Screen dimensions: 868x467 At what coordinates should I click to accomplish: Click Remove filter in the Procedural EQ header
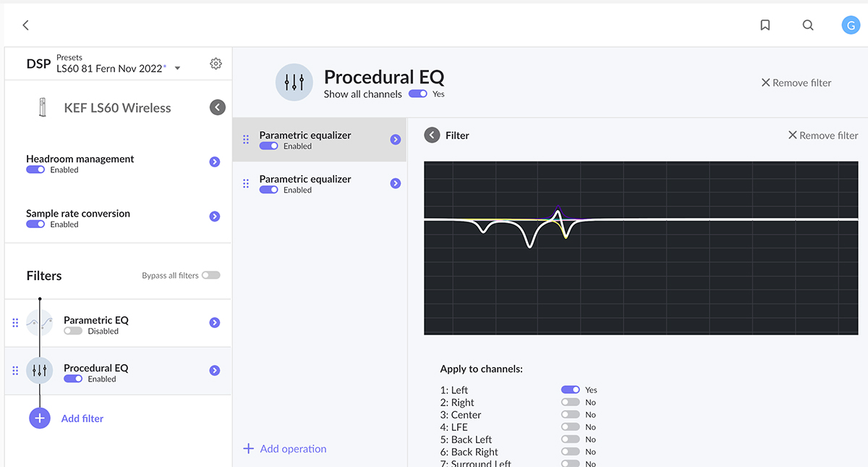point(796,83)
